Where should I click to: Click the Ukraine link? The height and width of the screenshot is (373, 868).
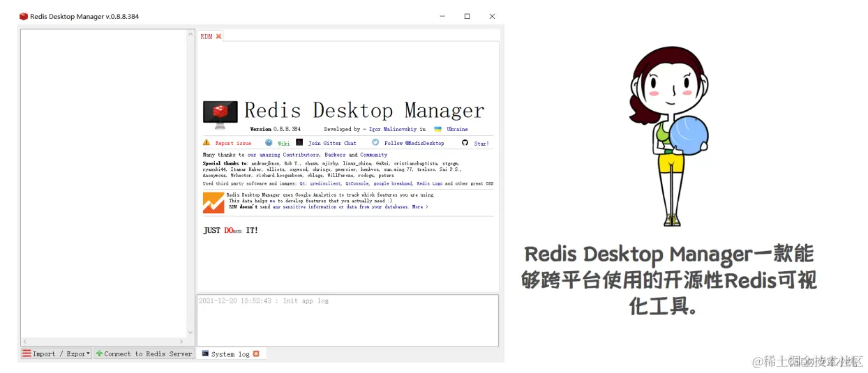click(458, 129)
